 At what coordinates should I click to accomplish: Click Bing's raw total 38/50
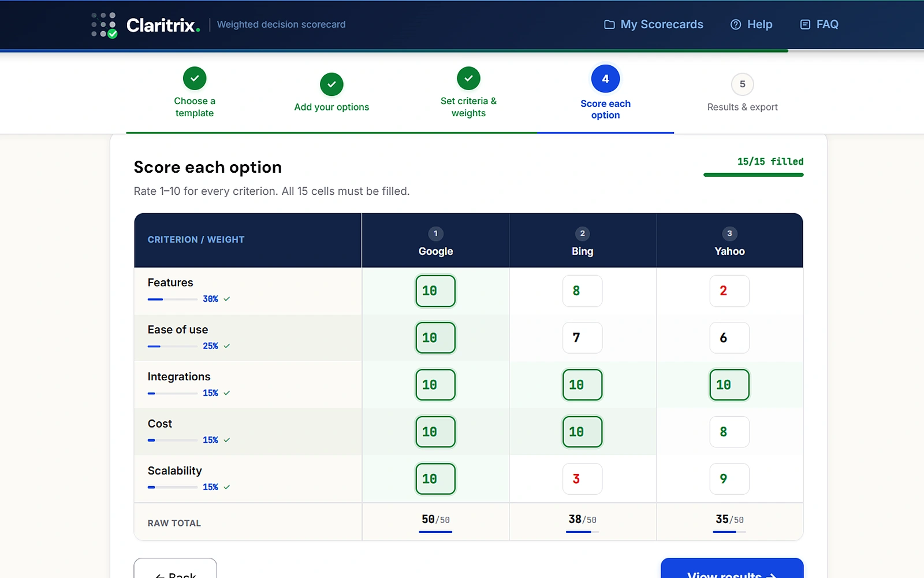click(x=582, y=520)
